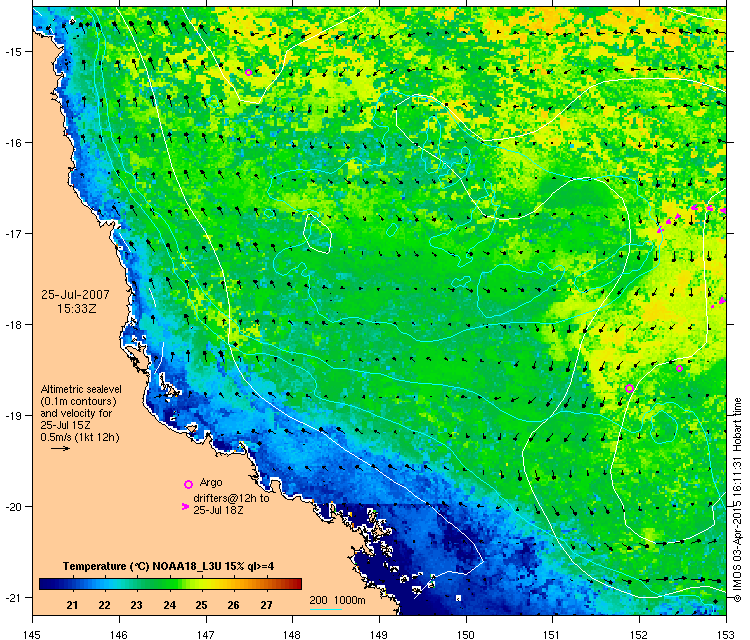This screenshot has height=640, width=750.
Task: Click the 'drifters@12h to' legend text
Action: pos(231,498)
